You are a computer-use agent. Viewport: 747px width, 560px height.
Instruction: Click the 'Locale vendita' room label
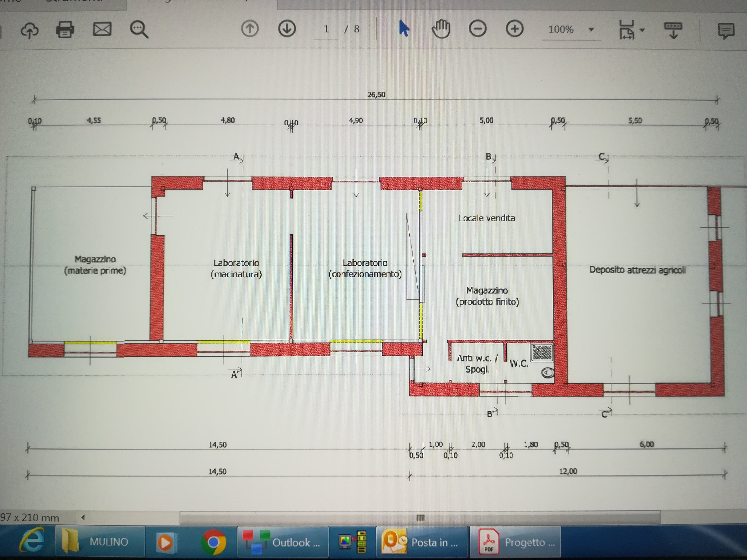pos(487,218)
